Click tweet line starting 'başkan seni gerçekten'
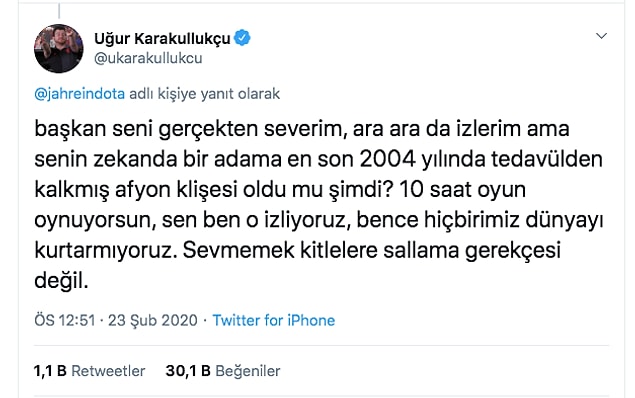Image resolution: width=635 pixels, height=398 pixels. (x=302, y=130)
